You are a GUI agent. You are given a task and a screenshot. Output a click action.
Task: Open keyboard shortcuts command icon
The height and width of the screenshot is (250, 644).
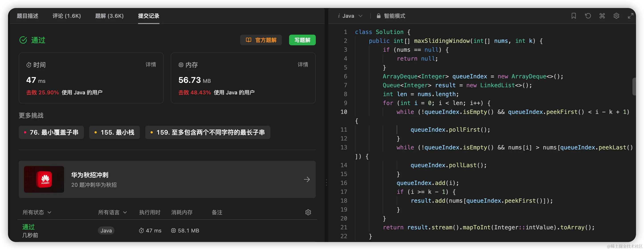(x=602, y=16)
